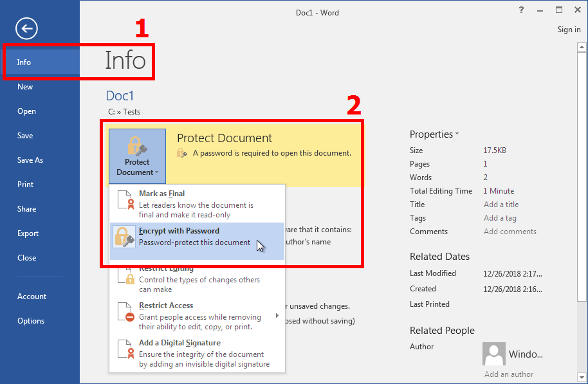Click Add comments field
Image resolution: width=588 pixels, height=384 pixels.
510,232
